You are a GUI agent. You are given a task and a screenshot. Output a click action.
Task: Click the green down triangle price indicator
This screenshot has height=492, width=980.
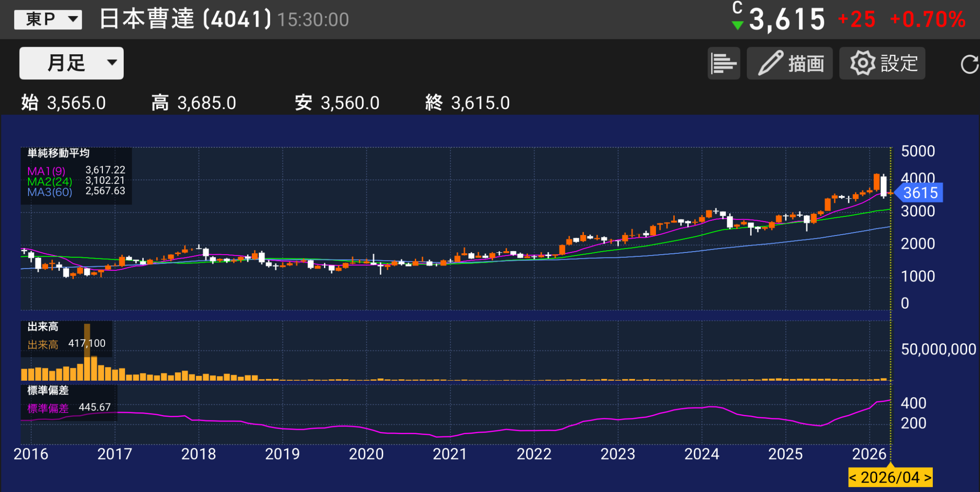click(x=737, y=25)
